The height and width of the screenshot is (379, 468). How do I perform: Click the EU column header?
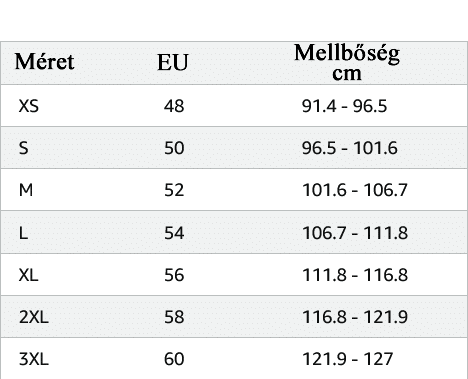coord(173,62)
